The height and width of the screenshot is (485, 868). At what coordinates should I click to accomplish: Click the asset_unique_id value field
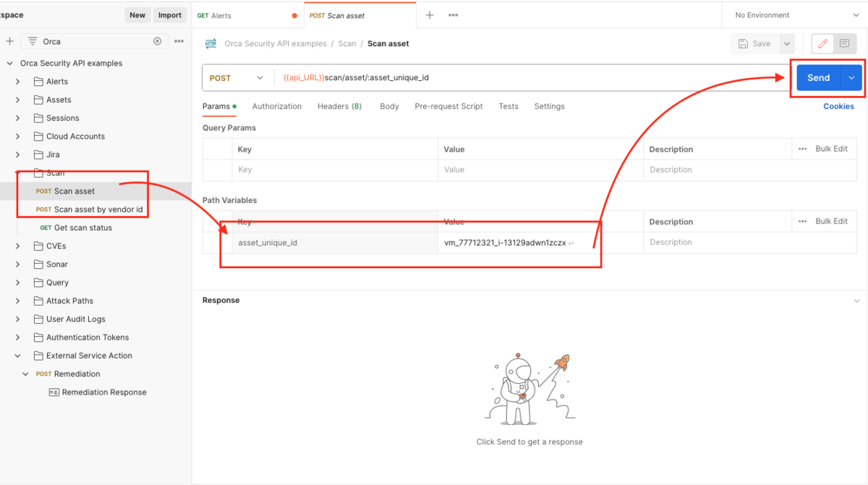click(540, 243)
